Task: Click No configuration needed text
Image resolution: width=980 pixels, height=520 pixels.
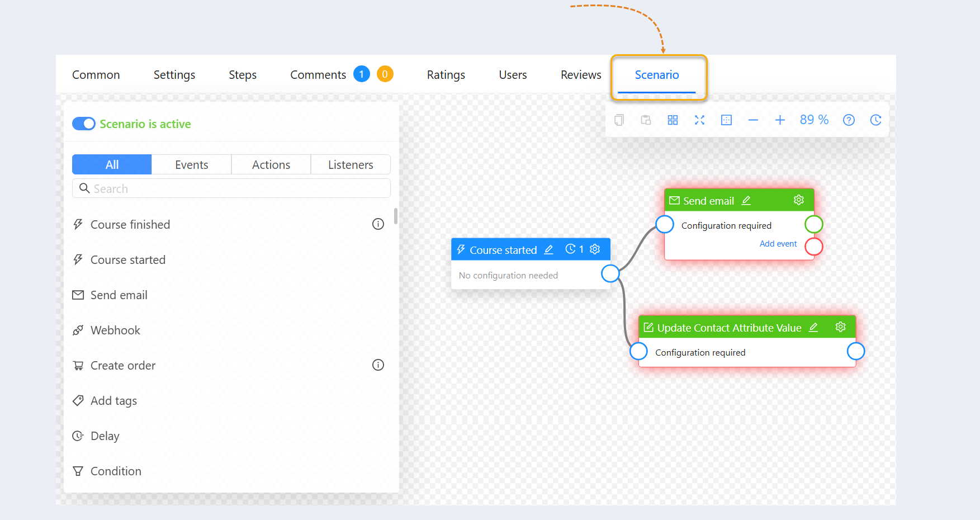Action: 508,275
